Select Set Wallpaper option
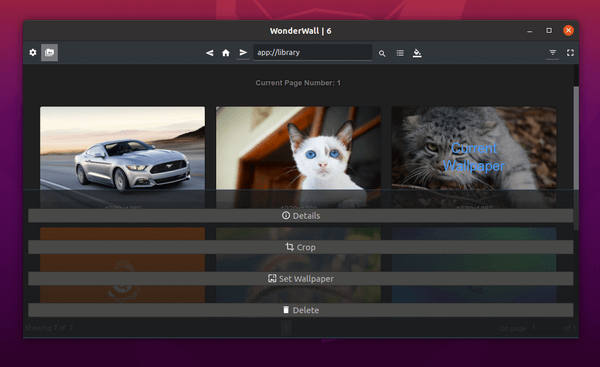This screenshot has height=367, width=600. (300, 279)
